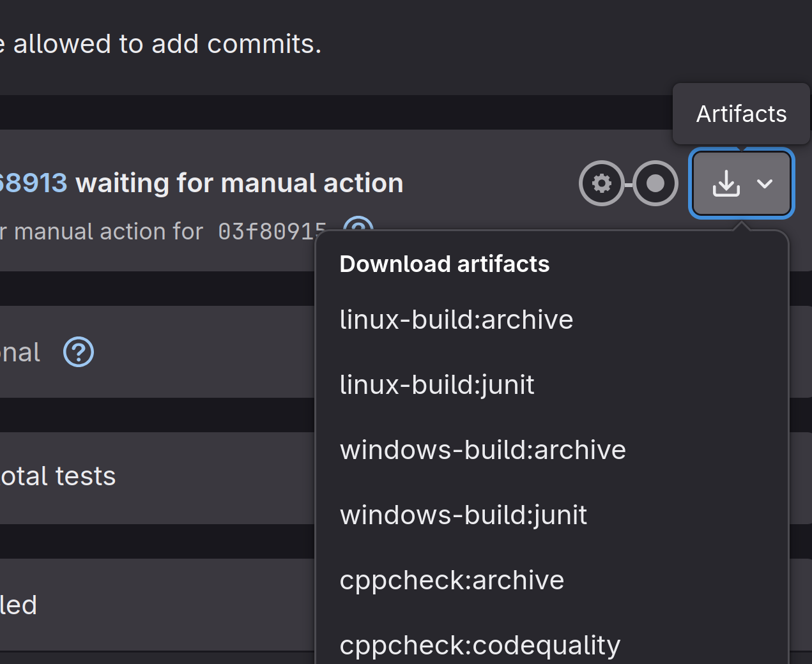Screen dimensions: 812x664
Task: Click the 'allowed to add commits' text
Action: coord(166,44)
